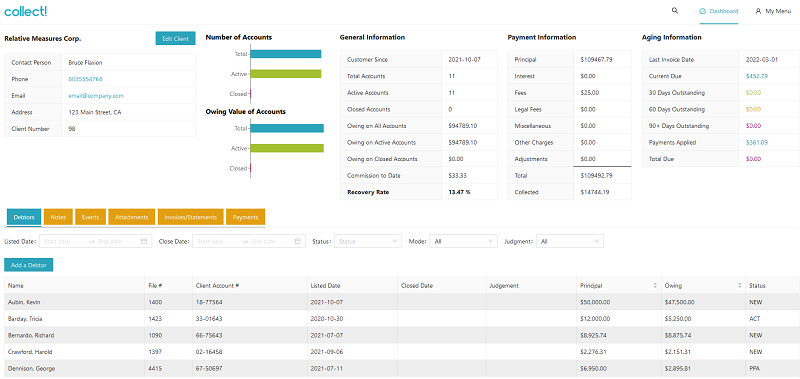Switch to the Debtors tab

click(24, 217)
